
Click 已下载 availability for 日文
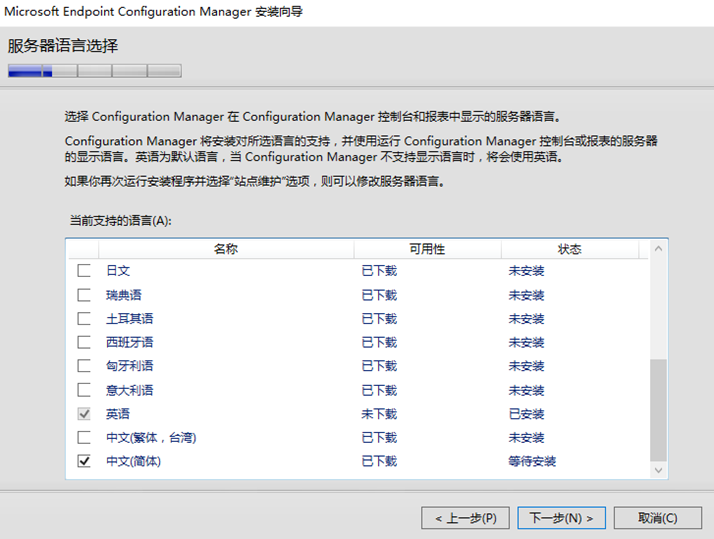(x=379, y=271)
